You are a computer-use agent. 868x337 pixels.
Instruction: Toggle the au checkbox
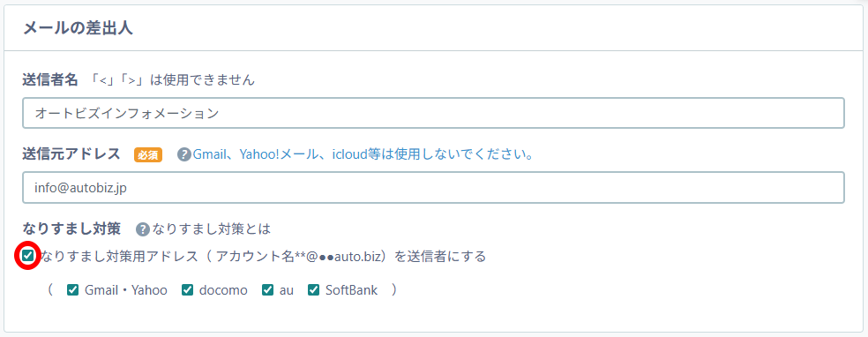pyautogui.click(x=268, y=290)
